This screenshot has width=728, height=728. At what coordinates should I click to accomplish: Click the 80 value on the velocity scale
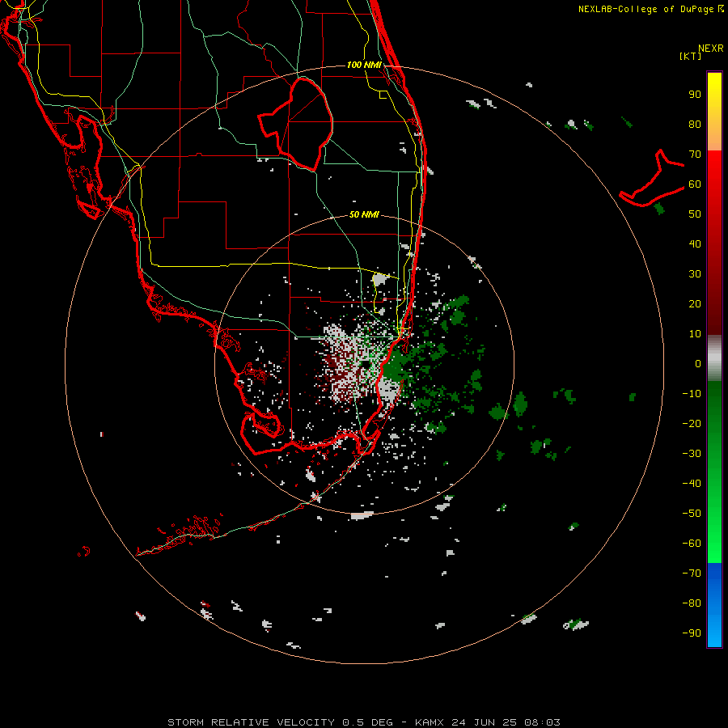(x=695, y=124)
